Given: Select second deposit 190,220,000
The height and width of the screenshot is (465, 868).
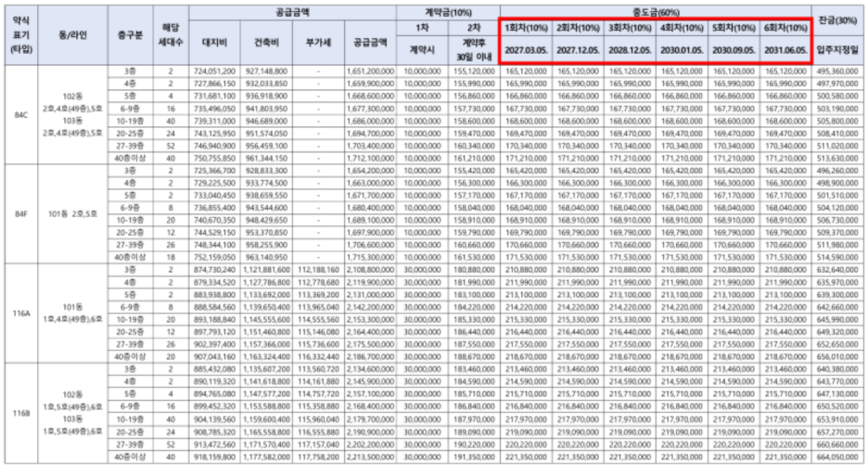Looking at the screenshot, I should point(475,445).
